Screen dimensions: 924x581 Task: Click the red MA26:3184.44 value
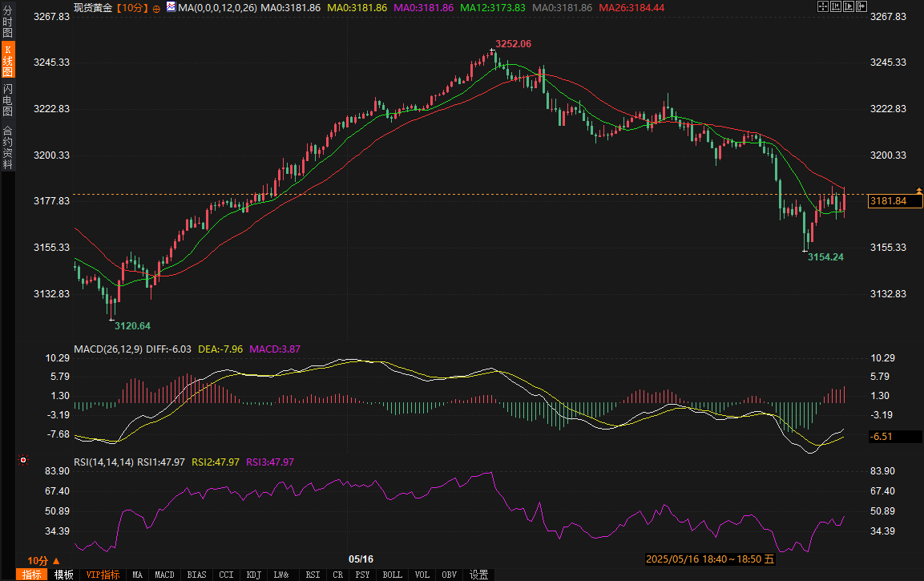(x=631, y=8)
